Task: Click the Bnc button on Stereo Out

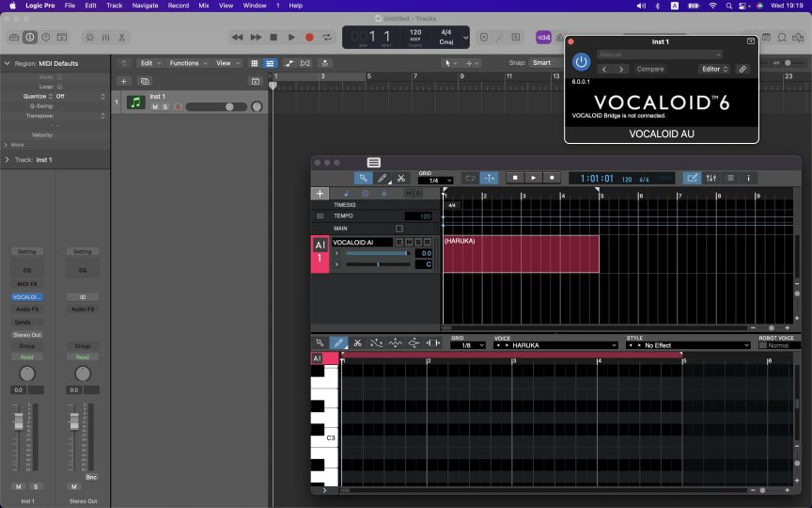Action: [x=91, y=477]
